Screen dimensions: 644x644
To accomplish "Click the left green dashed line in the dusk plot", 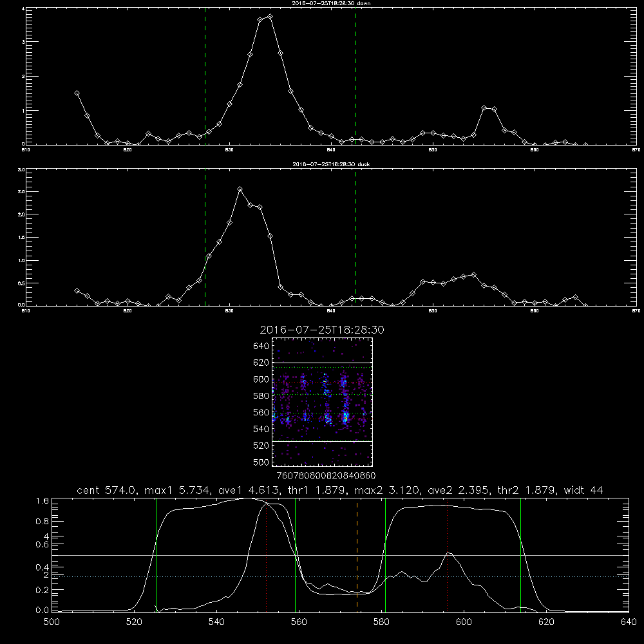I will pyautogui.click(x=205, y=237).
